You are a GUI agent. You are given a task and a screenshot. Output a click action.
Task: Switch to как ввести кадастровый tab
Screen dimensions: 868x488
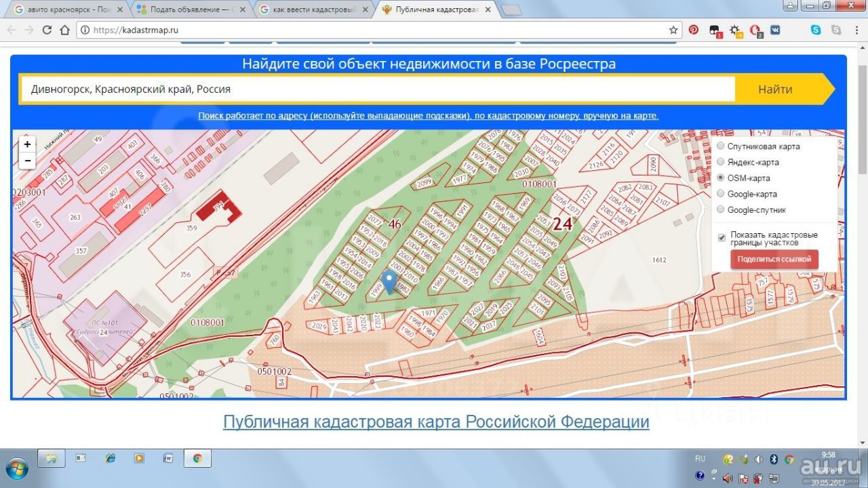[314, 9]
